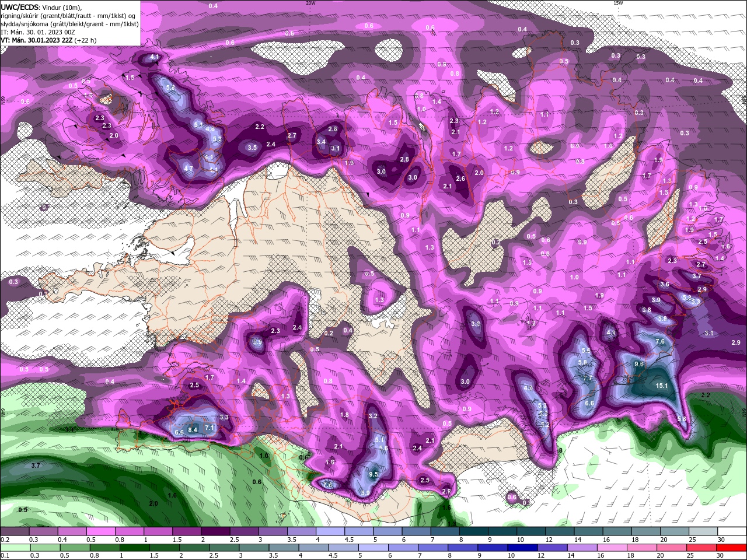Select upper legend swatch between 0.5 and 0.8

100,531
